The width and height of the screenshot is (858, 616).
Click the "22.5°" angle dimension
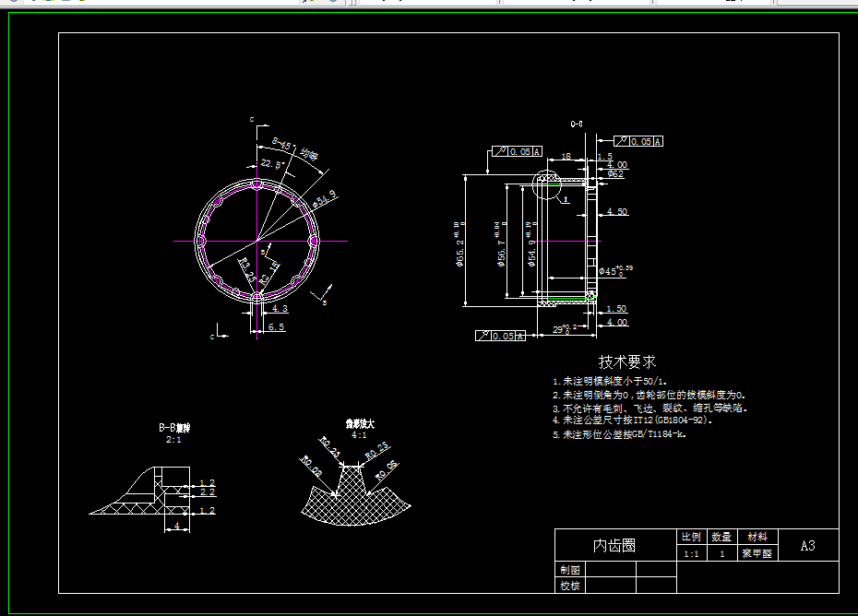tap(272, 164)
